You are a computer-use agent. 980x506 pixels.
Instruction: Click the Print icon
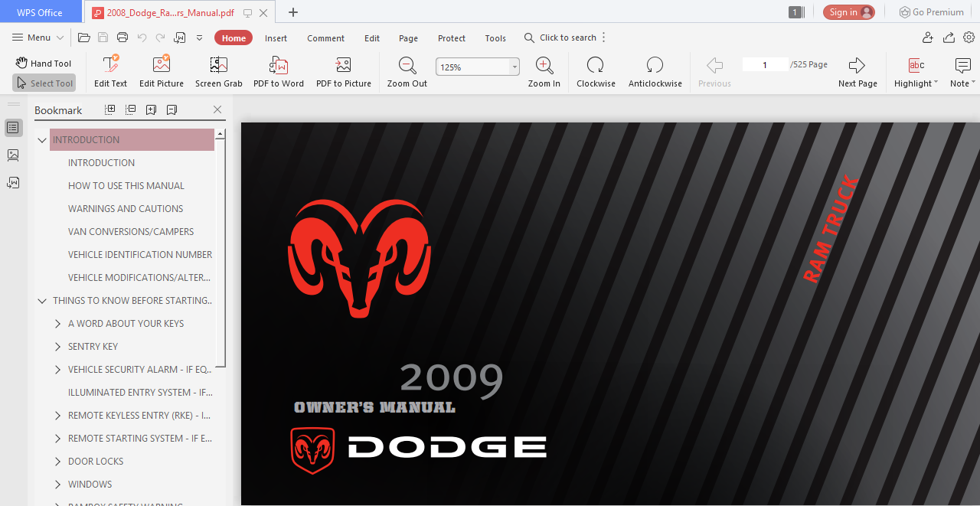pyautogui.click(x=122, y=38)
